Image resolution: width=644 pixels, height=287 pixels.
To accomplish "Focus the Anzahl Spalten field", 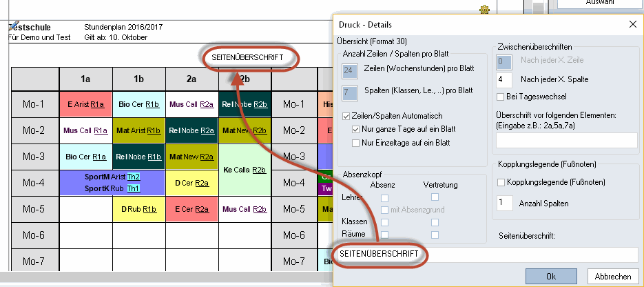I will point(505,203).
